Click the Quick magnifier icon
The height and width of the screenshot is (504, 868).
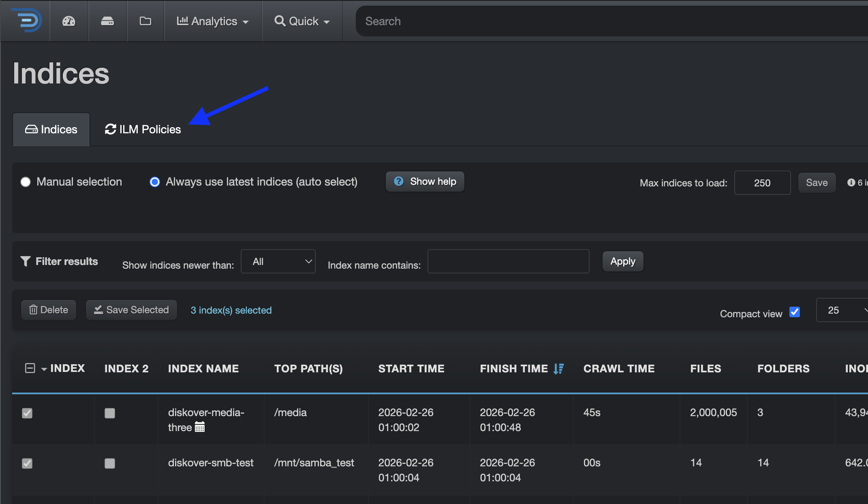click(280, 21)
